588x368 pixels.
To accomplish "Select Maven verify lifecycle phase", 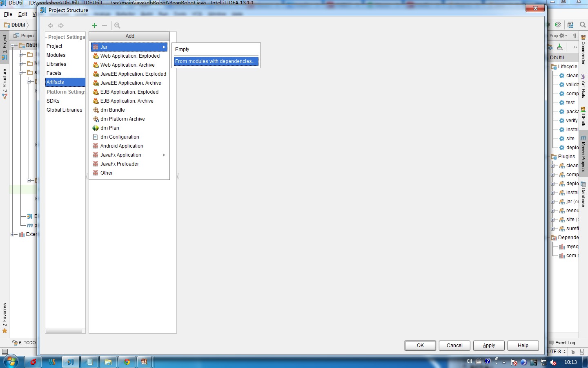I will (x=572, y=121).
